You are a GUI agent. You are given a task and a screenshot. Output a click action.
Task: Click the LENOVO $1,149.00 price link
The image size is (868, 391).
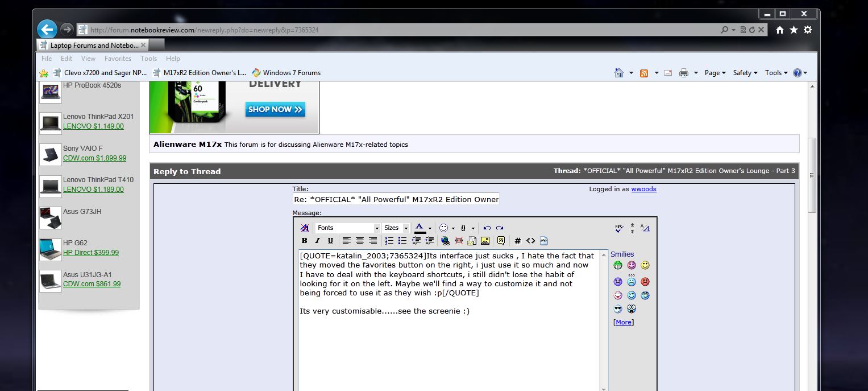click(93, 126)
